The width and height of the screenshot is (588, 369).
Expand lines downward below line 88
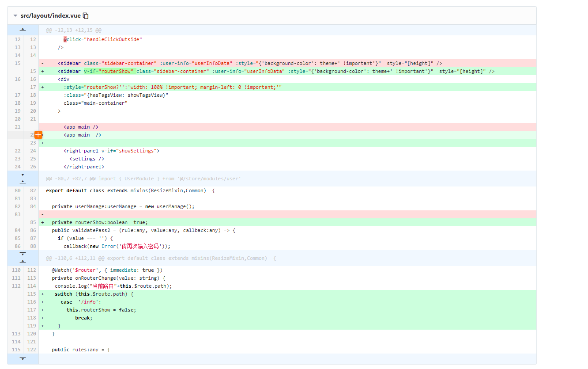pyautogui.click(x=23, y=254)
